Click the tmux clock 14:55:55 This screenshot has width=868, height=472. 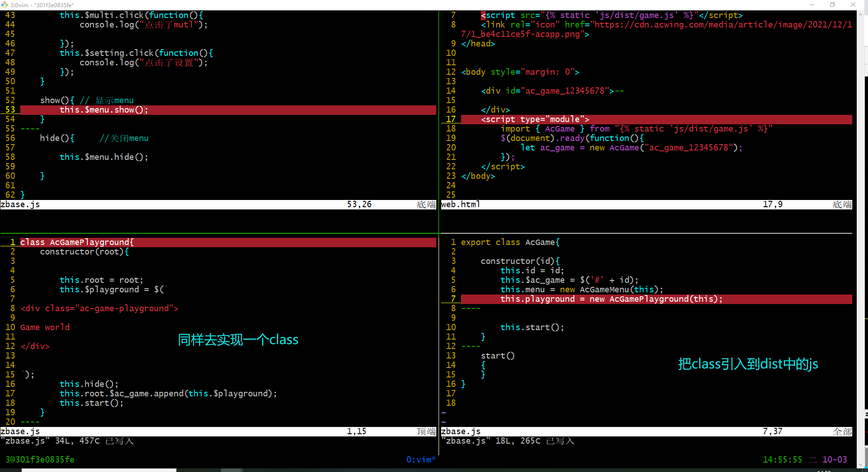coord(782,459)
